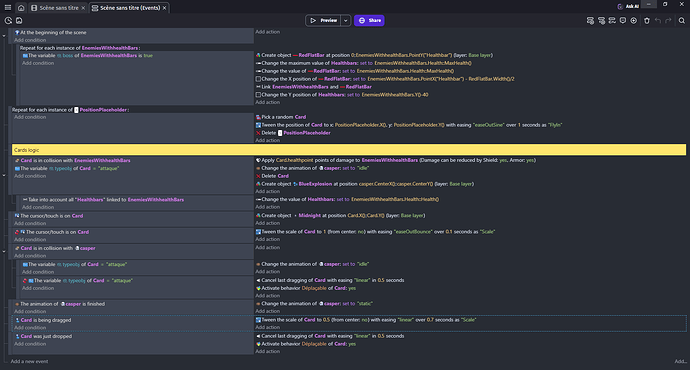Select the 'Scène sans titre (Events)' tab
The image size is (690, 370).
129,8
